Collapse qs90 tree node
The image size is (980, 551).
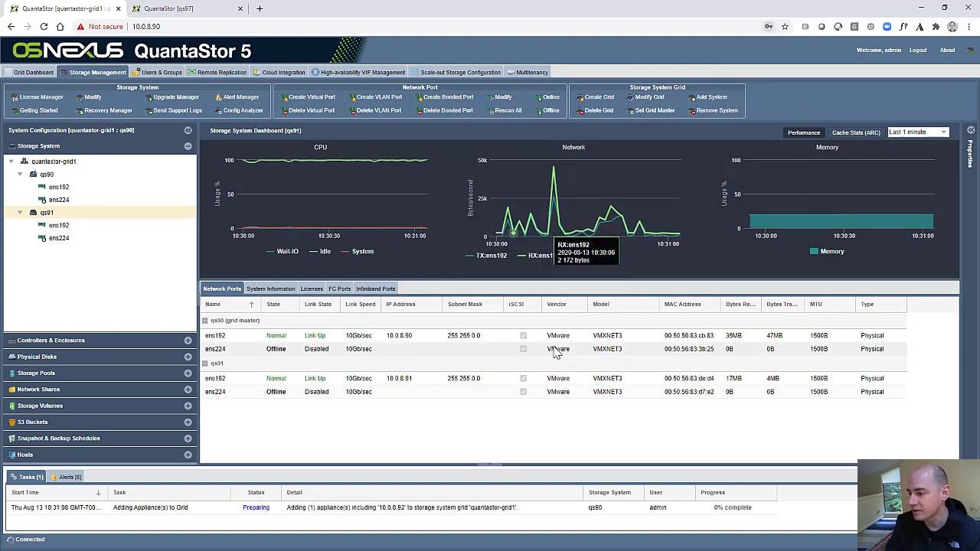click(x=20, y=174)
